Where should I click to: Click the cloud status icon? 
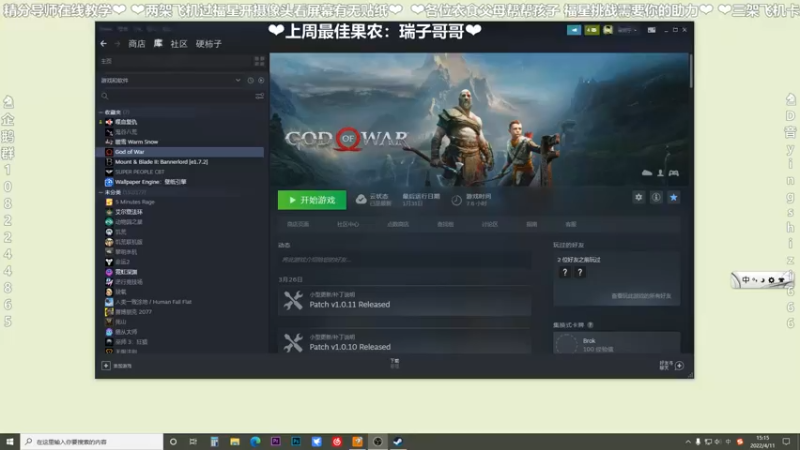(361, 200)
